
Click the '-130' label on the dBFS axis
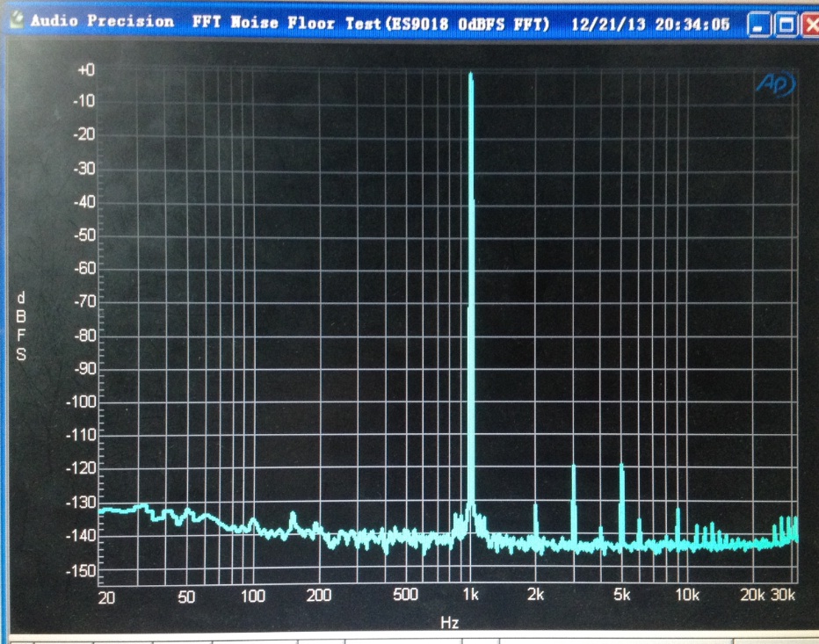coord(81,503)
